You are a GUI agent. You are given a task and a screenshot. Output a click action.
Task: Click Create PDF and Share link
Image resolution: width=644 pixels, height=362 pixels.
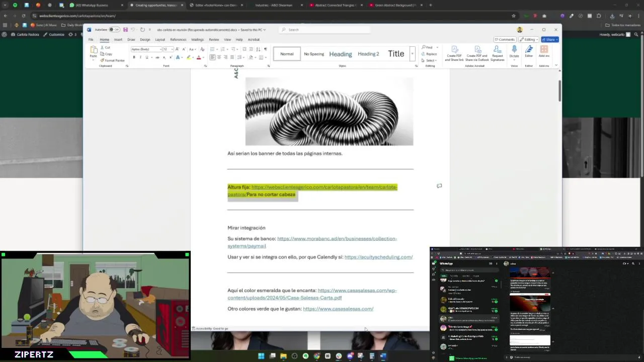[x=454, y=53]
